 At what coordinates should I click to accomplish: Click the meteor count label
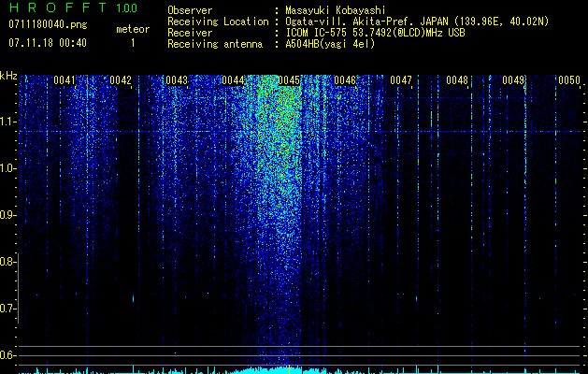133,29
